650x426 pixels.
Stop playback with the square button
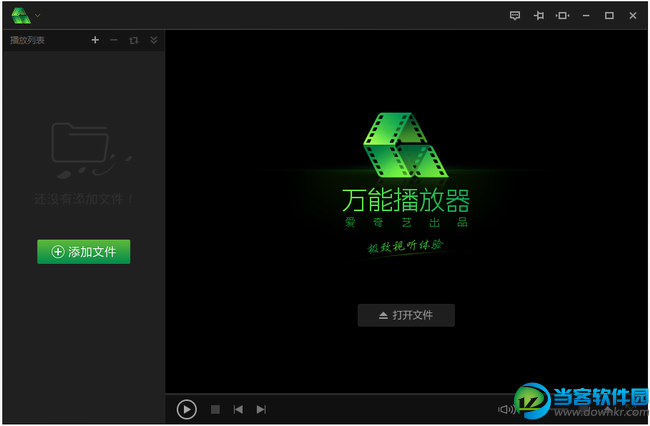tap(215, 409)
